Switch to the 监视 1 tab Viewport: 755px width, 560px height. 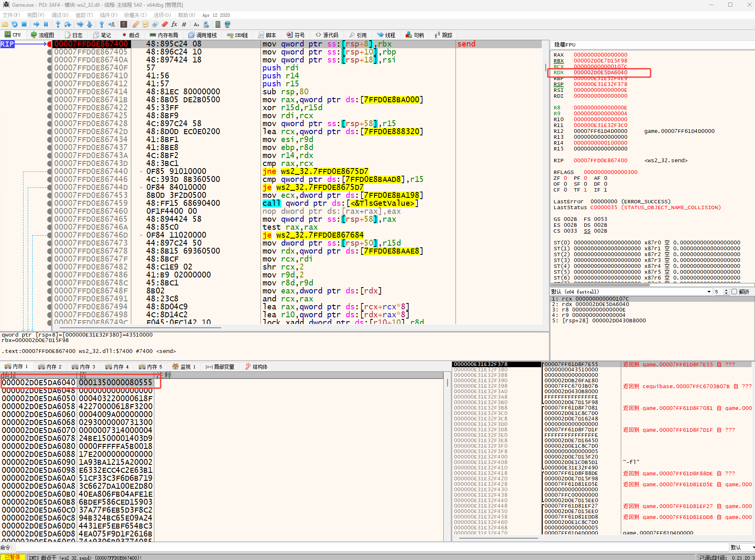pyautogui.click(x=184, y=367)
